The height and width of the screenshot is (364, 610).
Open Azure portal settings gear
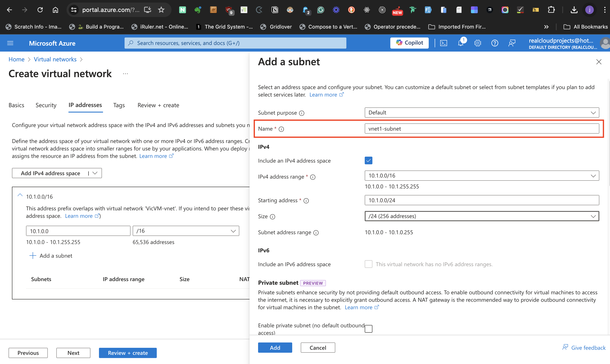(478, 43)
